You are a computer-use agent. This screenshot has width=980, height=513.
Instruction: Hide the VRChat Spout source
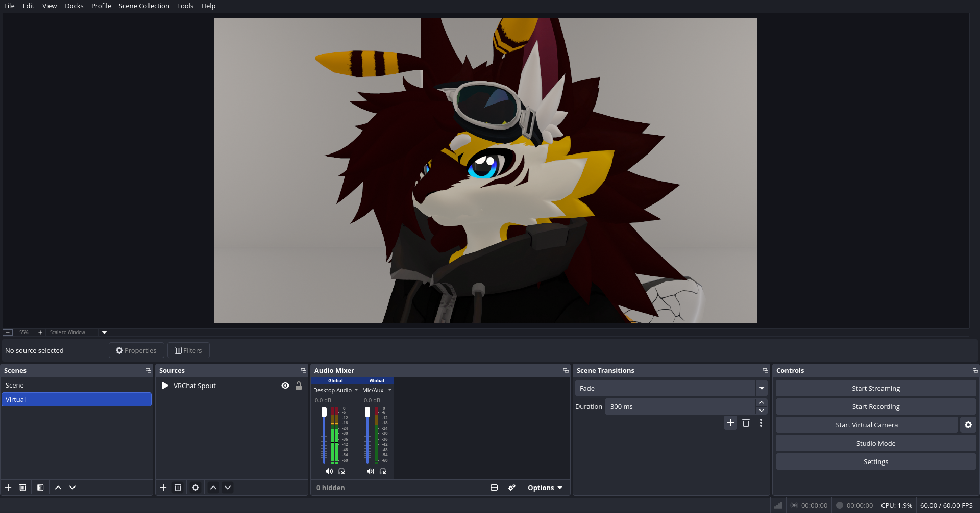tap(285, 386)
